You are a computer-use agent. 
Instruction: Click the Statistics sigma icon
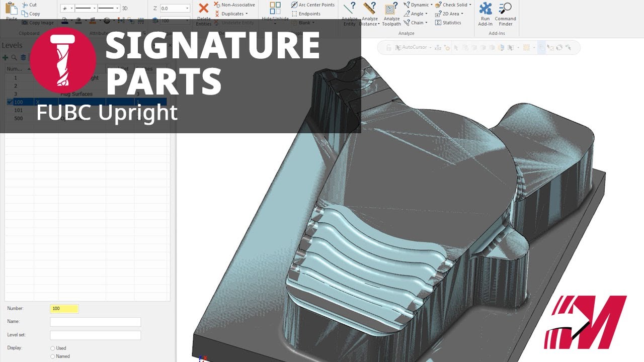[438, 23]
